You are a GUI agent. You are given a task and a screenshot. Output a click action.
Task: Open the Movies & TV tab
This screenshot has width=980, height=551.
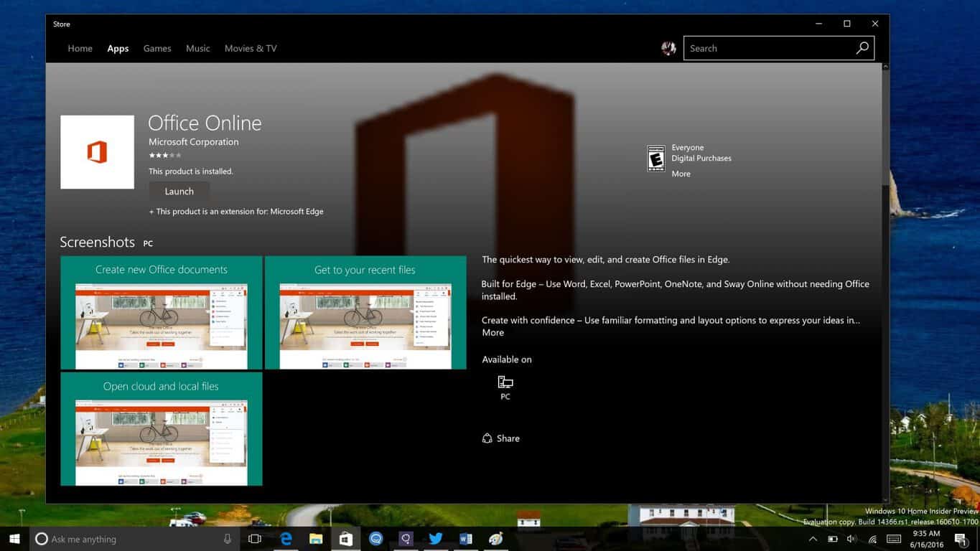point(251,49)
